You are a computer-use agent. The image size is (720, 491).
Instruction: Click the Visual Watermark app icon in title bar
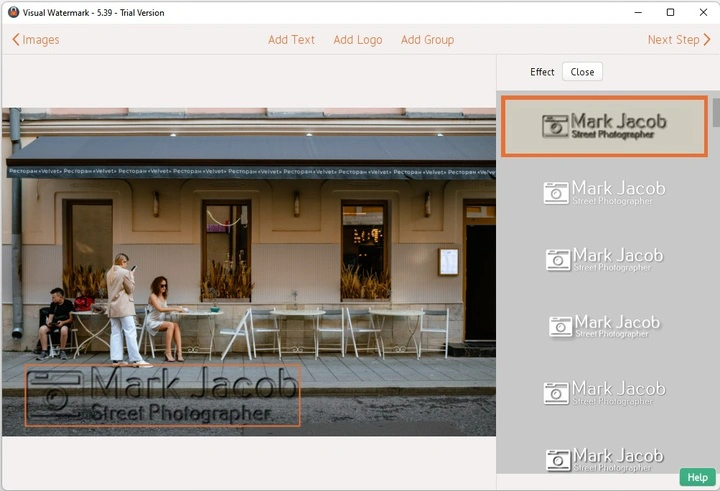13,13
